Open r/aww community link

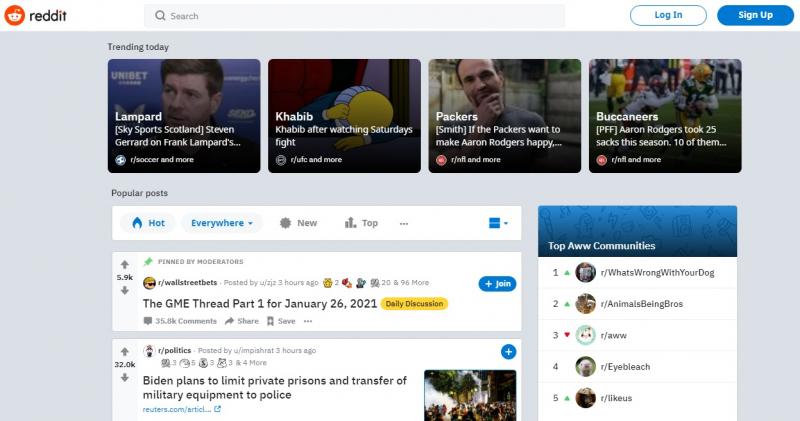pos(613,335)
